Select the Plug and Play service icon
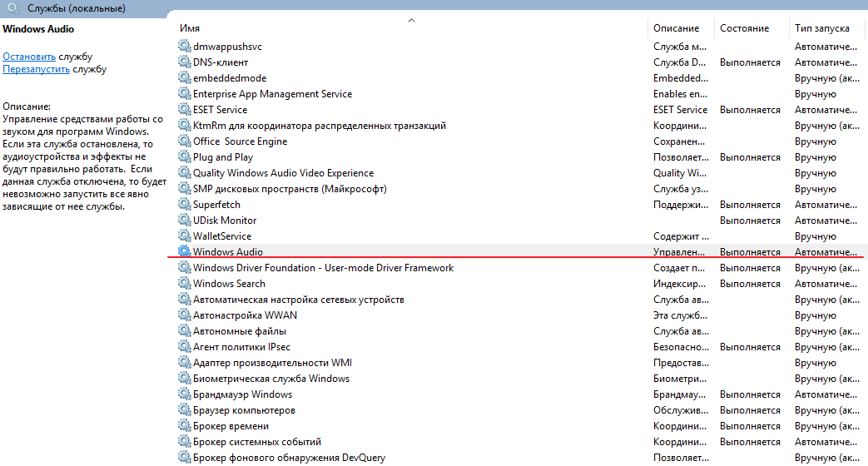 (184, 157)
